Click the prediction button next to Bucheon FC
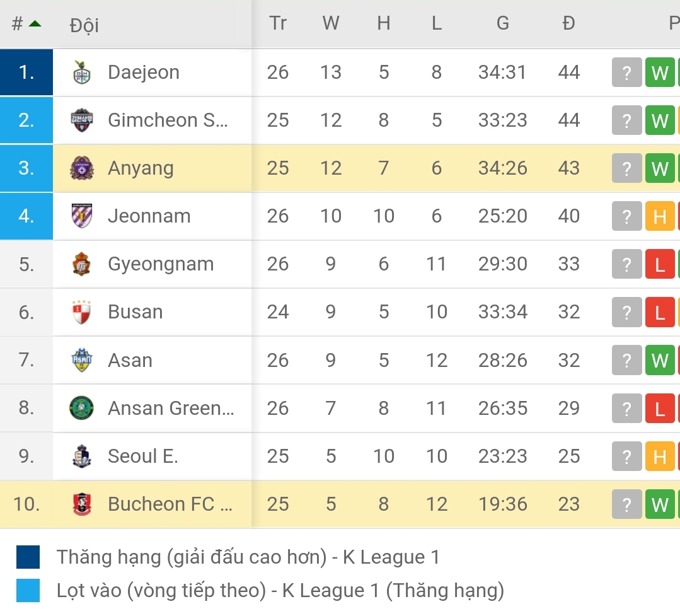The height and width of the screenshot is (616, 680). 626,504
